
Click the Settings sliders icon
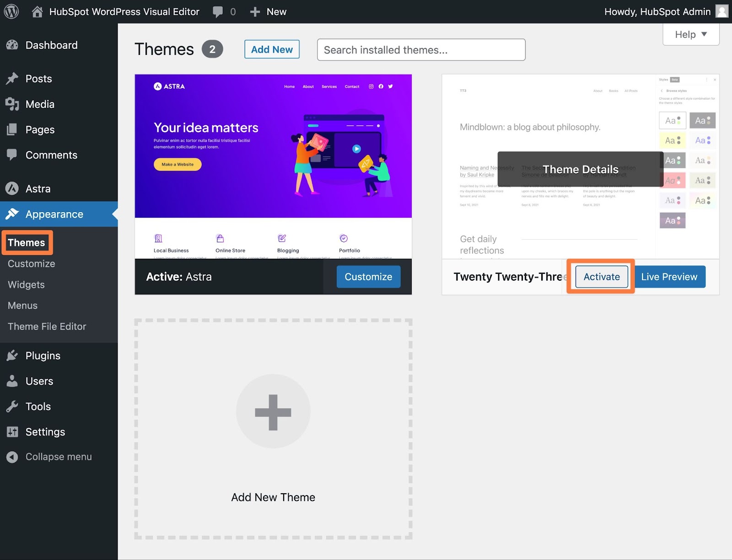(x=12, y=432)
